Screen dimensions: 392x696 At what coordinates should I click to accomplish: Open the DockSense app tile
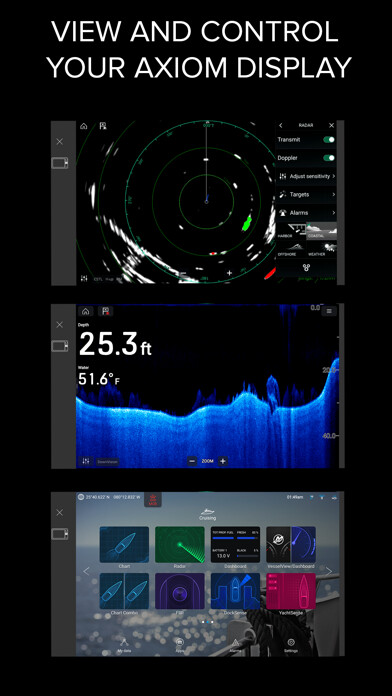point(235,591)
